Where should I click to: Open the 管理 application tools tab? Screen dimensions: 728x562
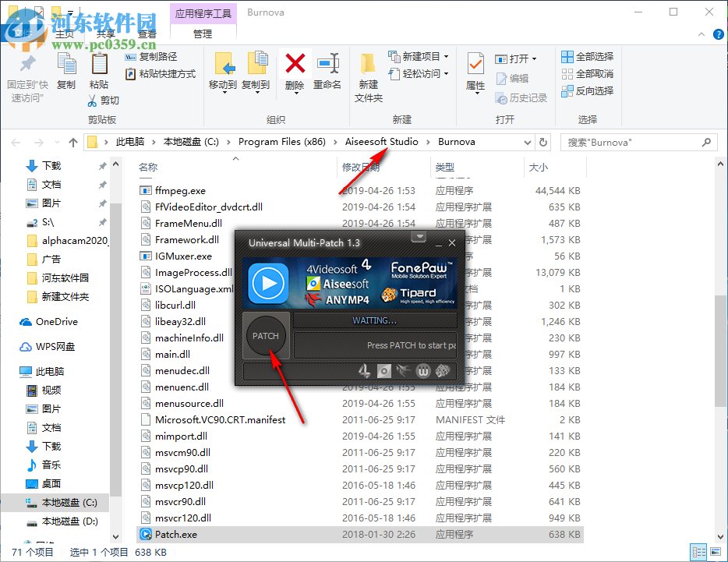click(x=203, y=34)
